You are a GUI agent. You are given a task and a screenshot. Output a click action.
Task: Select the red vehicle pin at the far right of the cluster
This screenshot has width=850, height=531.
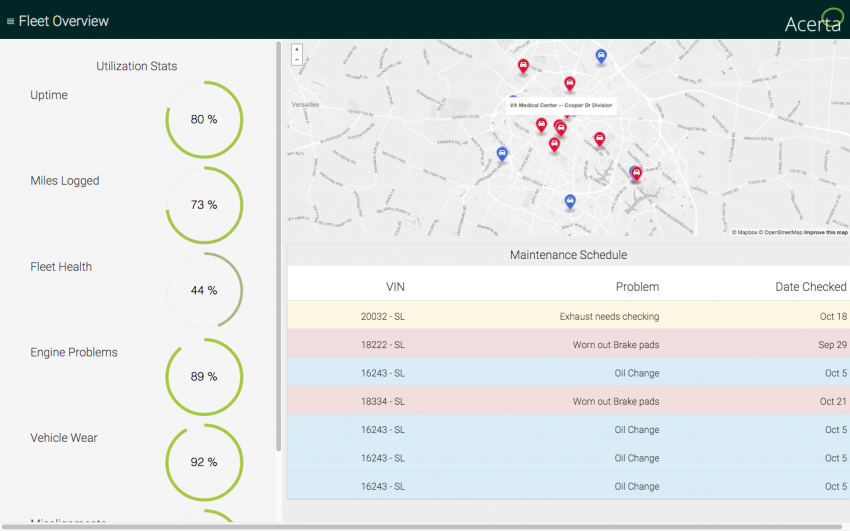[x=636, y=173]
